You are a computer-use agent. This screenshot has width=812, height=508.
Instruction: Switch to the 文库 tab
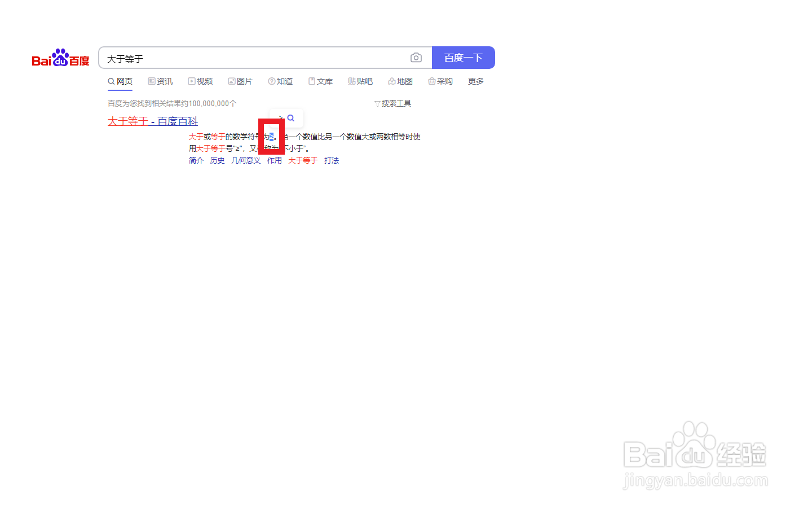(320, 81)
